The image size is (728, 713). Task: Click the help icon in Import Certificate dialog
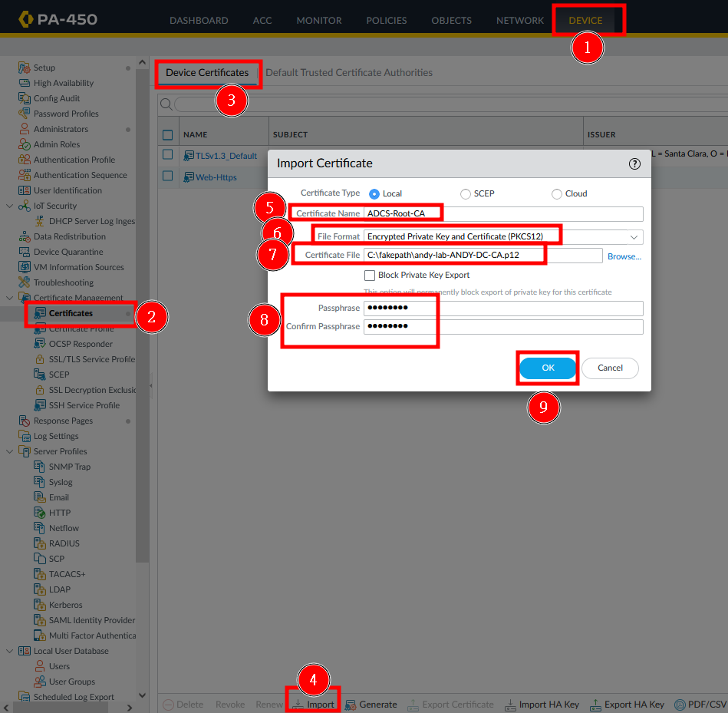[x=634, y=163]
